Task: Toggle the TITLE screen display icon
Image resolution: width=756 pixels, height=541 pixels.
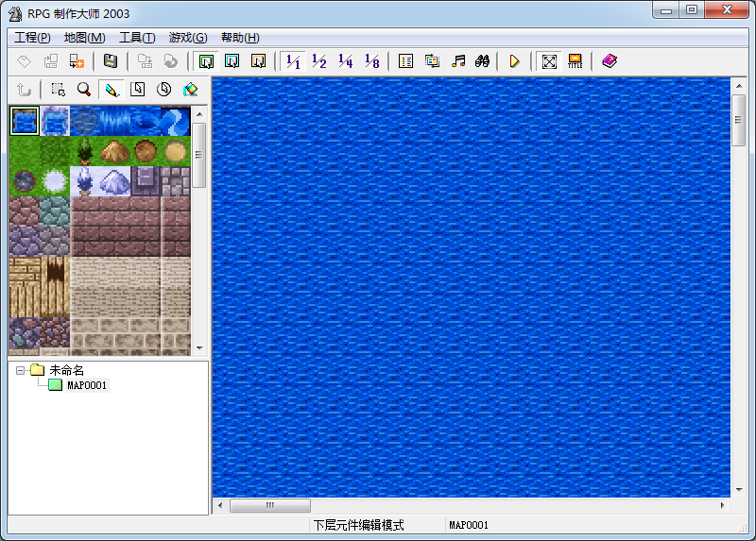Action: pyautogui.click(x=576, y=61)
